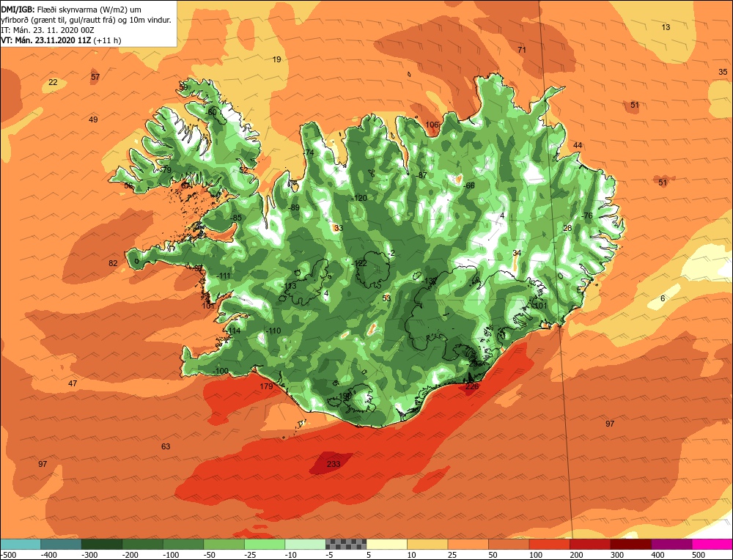Click the value -85 in western Iceland
The width and height of the screenshot is (733, 560).
coord(236,218)
